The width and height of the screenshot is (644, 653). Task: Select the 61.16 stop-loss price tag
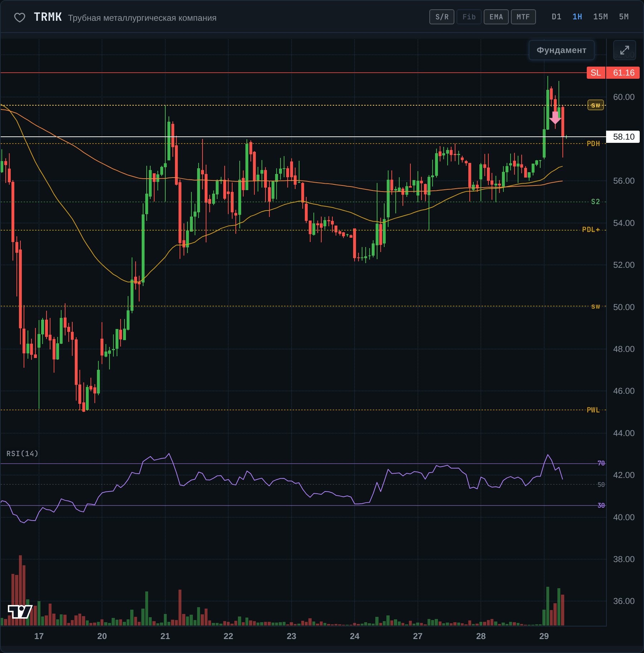(x=624, y=73)
